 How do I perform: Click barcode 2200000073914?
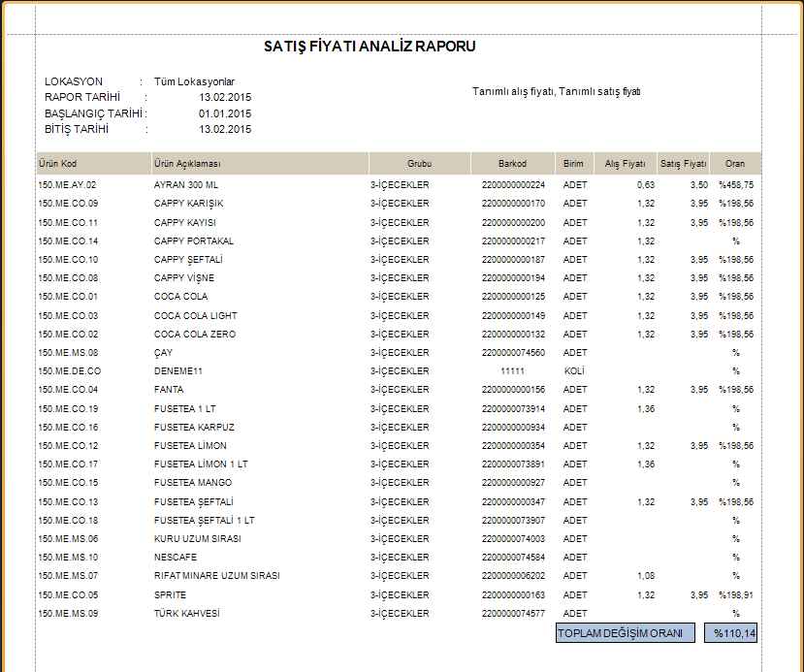tap(513, 409)
